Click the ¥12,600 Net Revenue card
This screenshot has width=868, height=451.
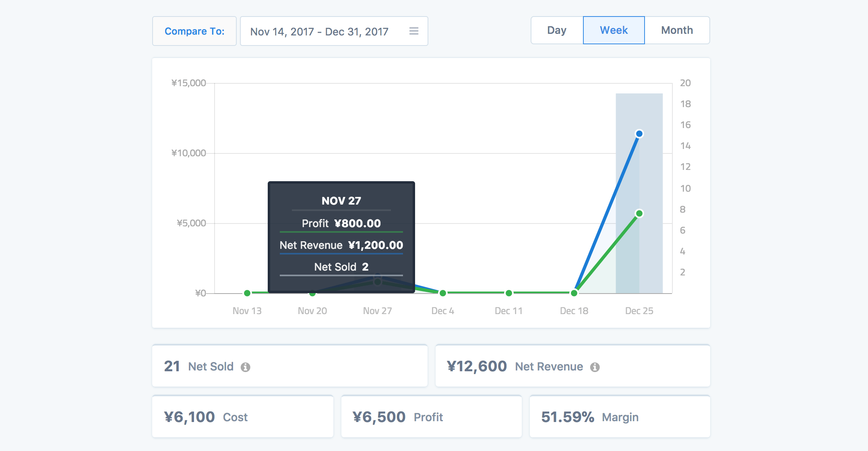(572, 366)
